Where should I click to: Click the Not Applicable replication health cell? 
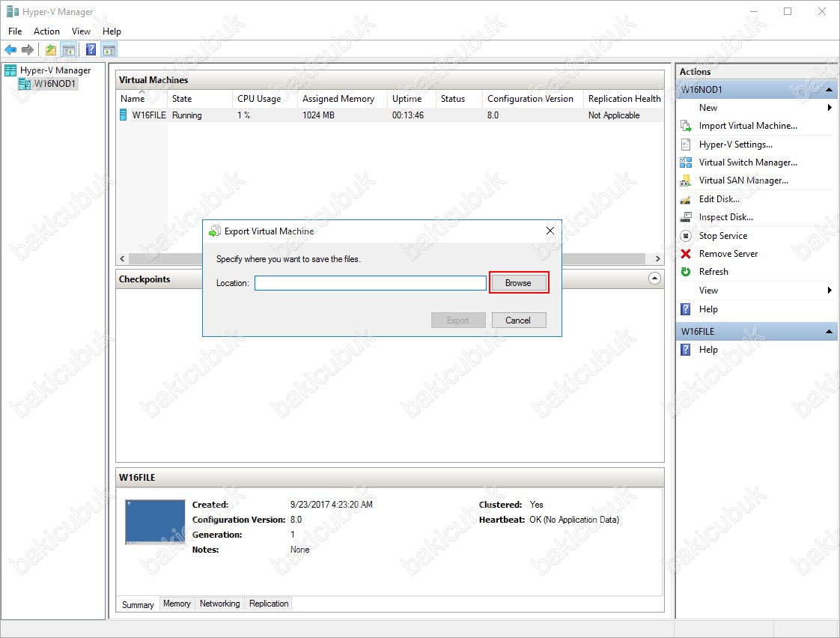click(x=614, y=115)
